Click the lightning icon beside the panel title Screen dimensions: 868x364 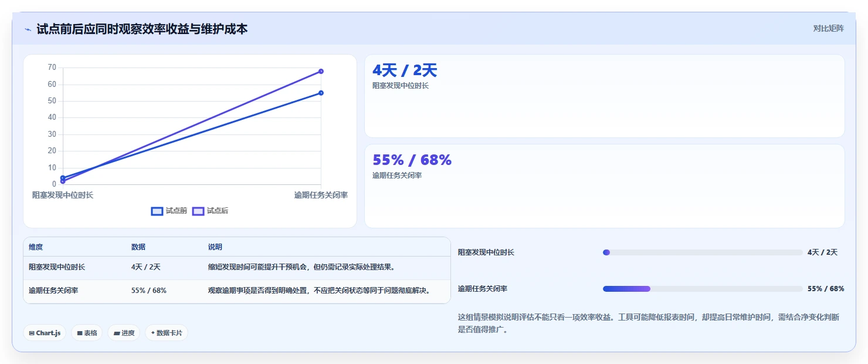(x=28, y=29)
